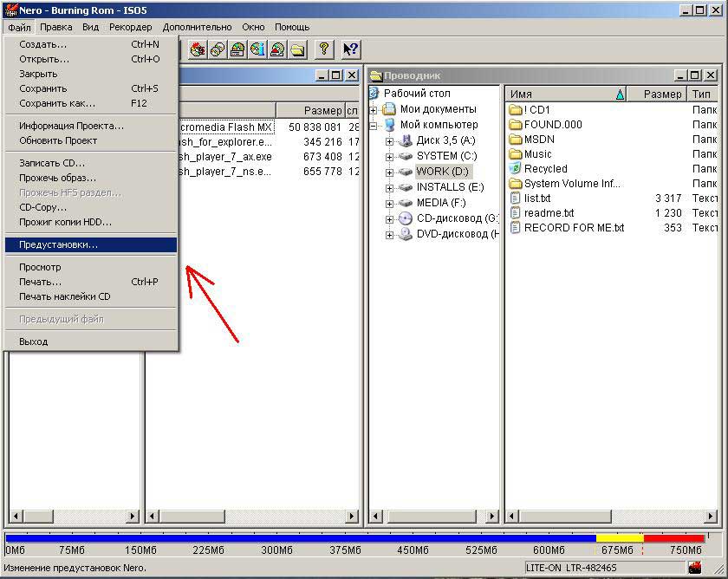728x579 pixels.
Task: Choose Создать... from the Файл menu
Action: [x=91, y=44]
